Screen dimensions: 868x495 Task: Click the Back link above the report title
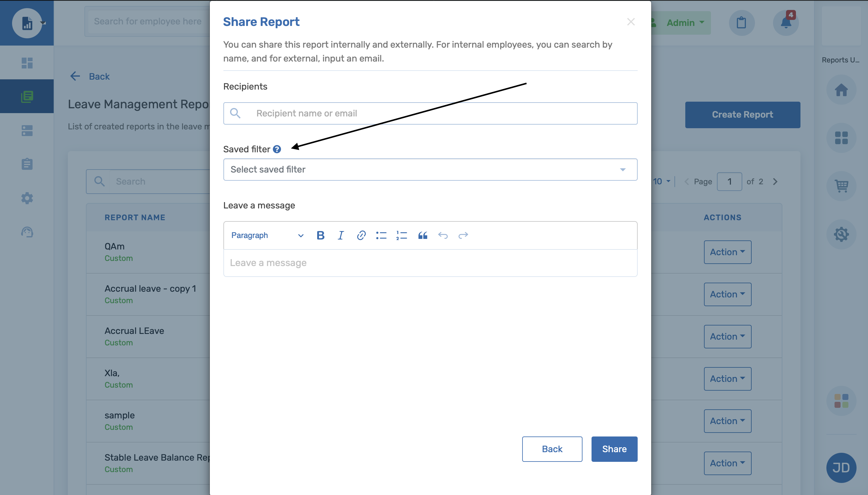click(x=90, y=76)
